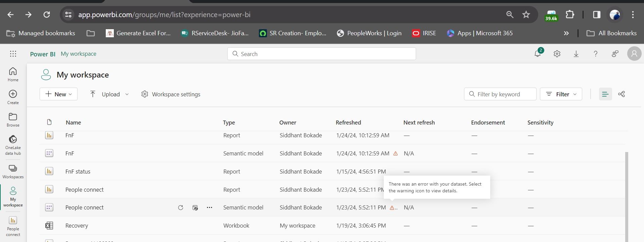Open IRISE bookmark
Image resolution: width=644 pixels, height=242 pixels.
click(x=424, y=33)
